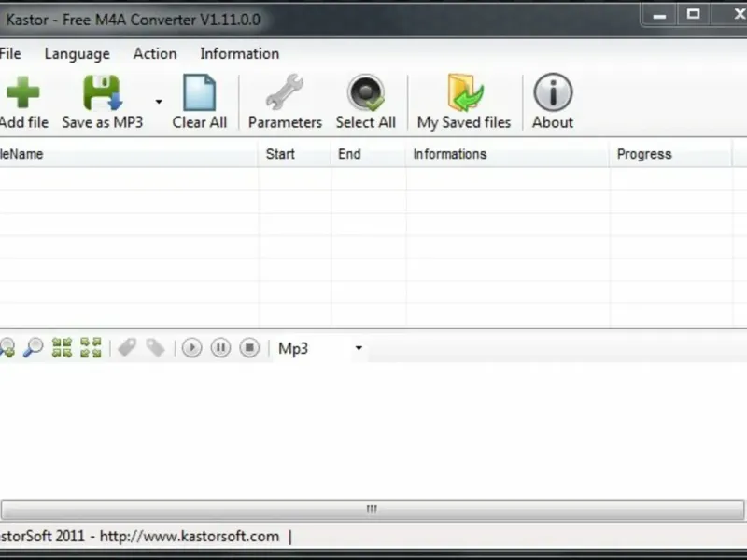Click the Save as MP3 floppy icon
Viewport: 747px width, 560px height.
[x=103, y=92]
